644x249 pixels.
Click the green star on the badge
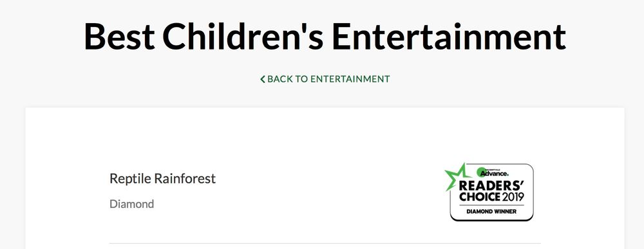[457, 176]
